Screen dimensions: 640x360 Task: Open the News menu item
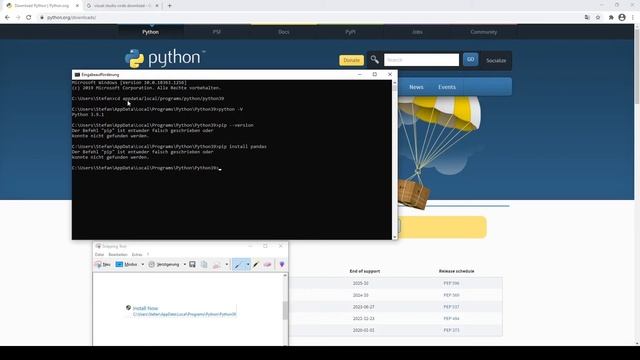point(416,87)
